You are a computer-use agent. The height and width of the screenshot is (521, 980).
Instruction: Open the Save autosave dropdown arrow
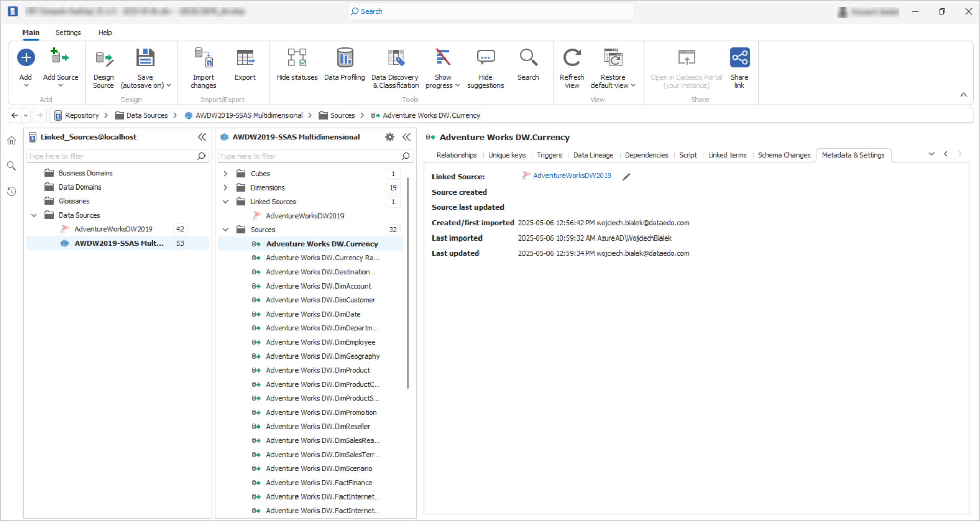pos(169,86)
